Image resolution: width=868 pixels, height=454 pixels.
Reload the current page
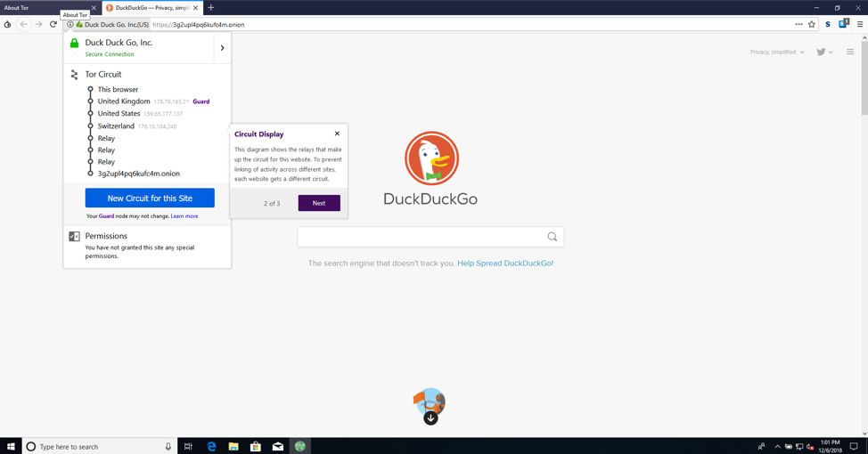pos(53,24)
